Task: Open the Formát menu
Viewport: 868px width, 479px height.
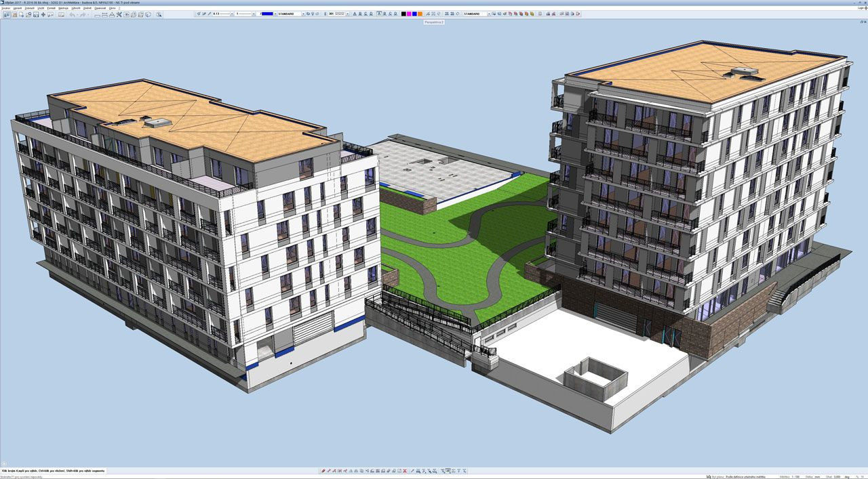Action: point(51,8)
